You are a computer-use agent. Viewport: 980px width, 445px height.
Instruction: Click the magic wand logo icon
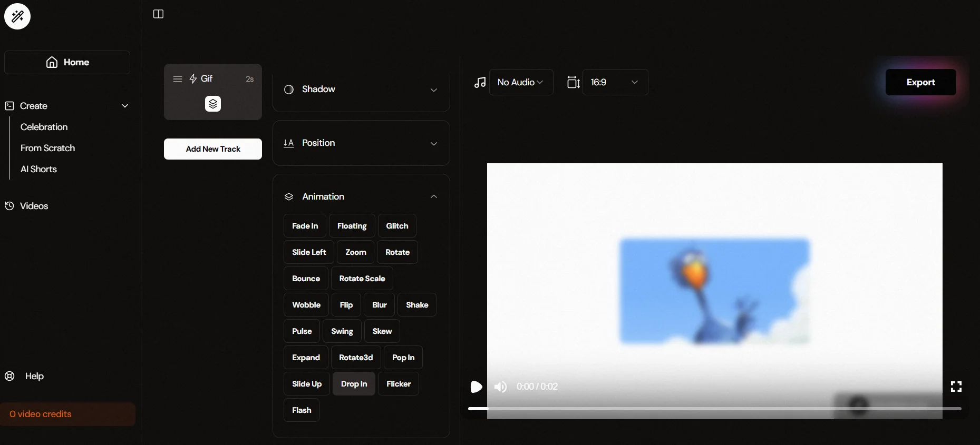[17, 16]
